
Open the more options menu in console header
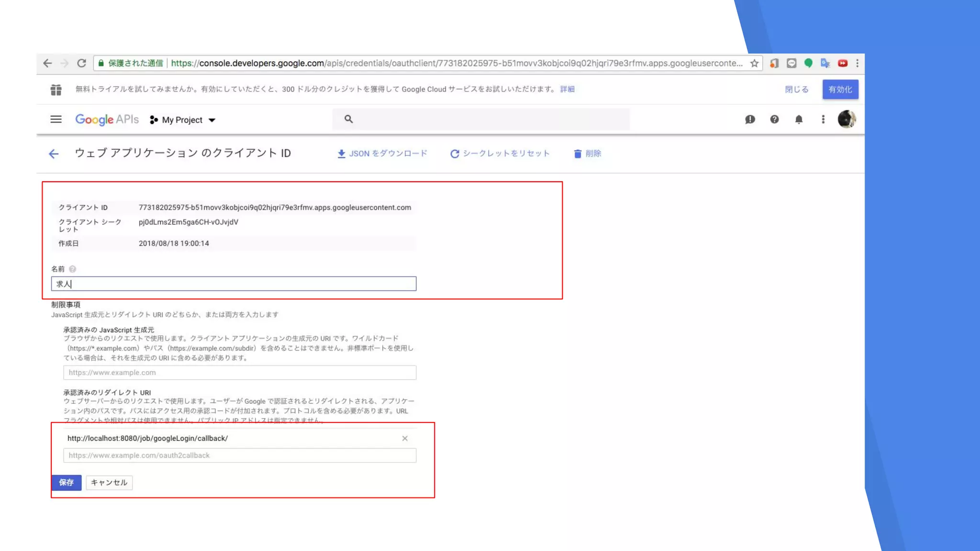click(x=823, y=120)
